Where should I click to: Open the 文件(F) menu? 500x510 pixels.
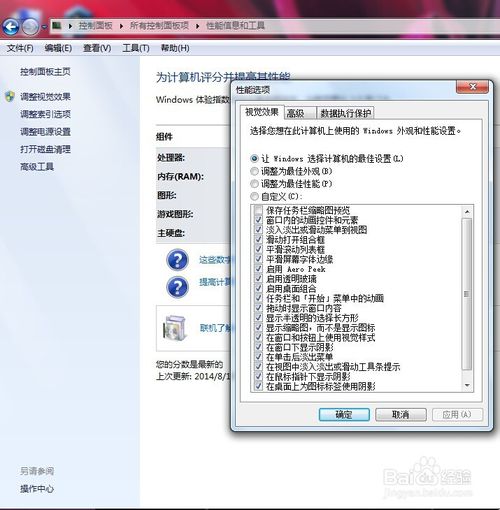20,48
